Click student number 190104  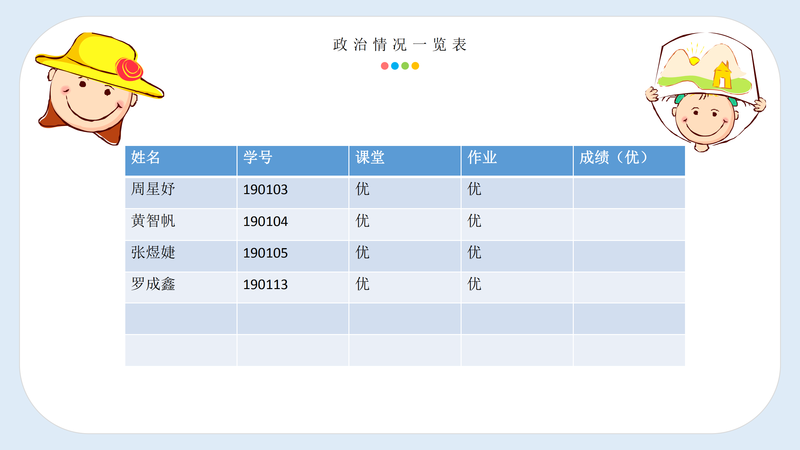(x=265, y=221)
